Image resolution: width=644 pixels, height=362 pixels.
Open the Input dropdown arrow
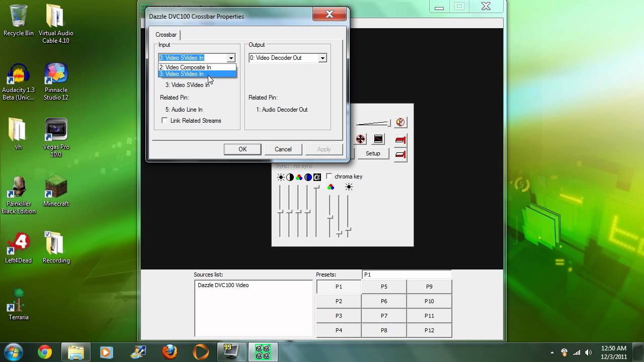click(230, 58)
